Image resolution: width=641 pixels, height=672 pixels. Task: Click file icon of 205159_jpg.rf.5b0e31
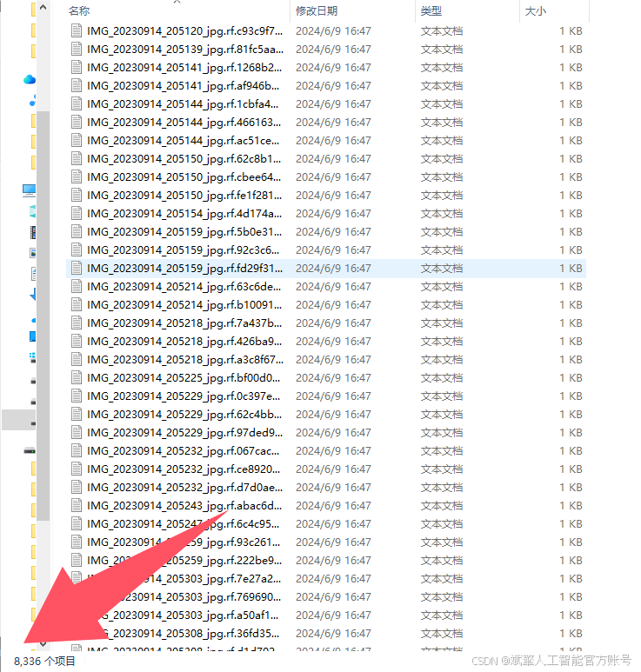[x=77, y=232]
